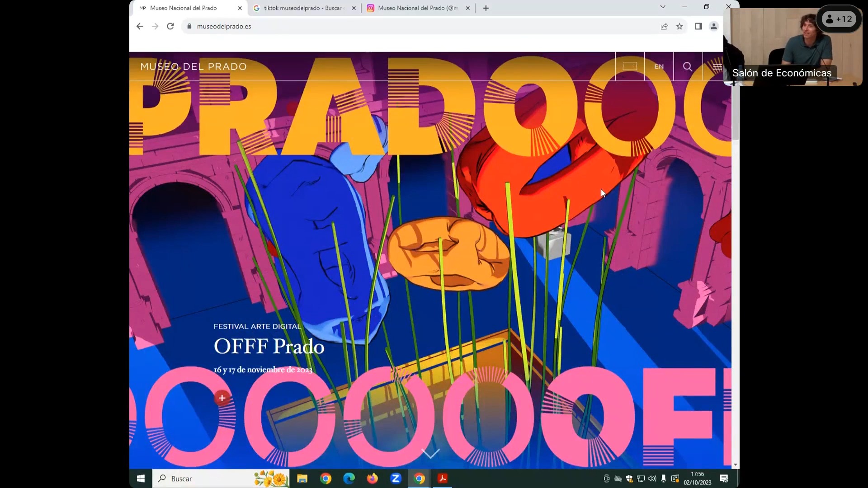868x488 pixels.
Task: Click the microphone tray icon
Action: pos(664,479)
